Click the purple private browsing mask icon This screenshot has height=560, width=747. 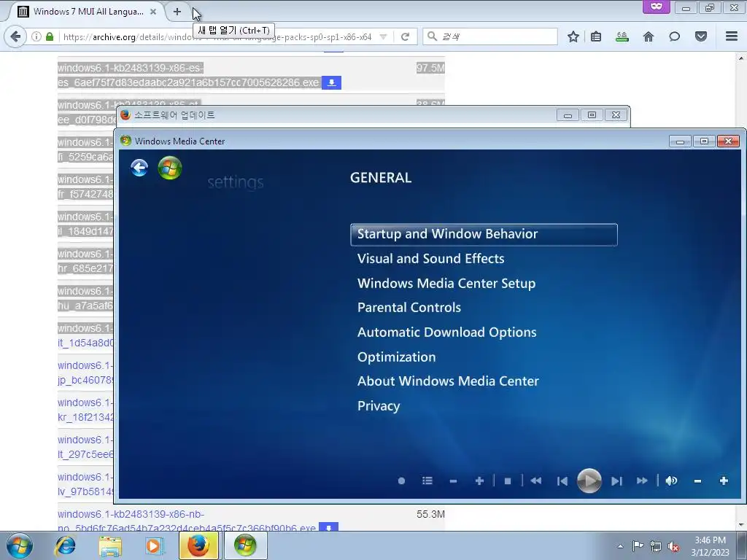coord(657,7)
